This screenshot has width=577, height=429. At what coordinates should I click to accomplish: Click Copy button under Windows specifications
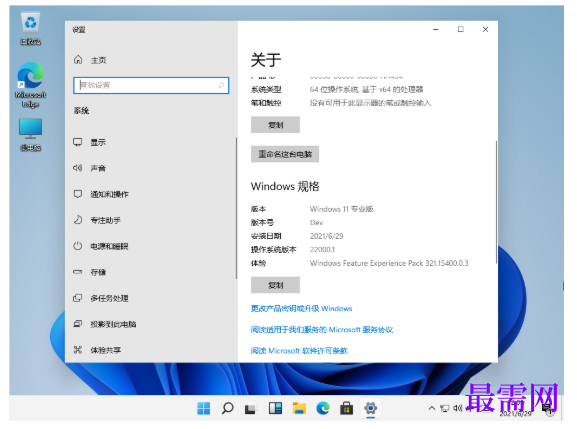(x=275, y=285)
